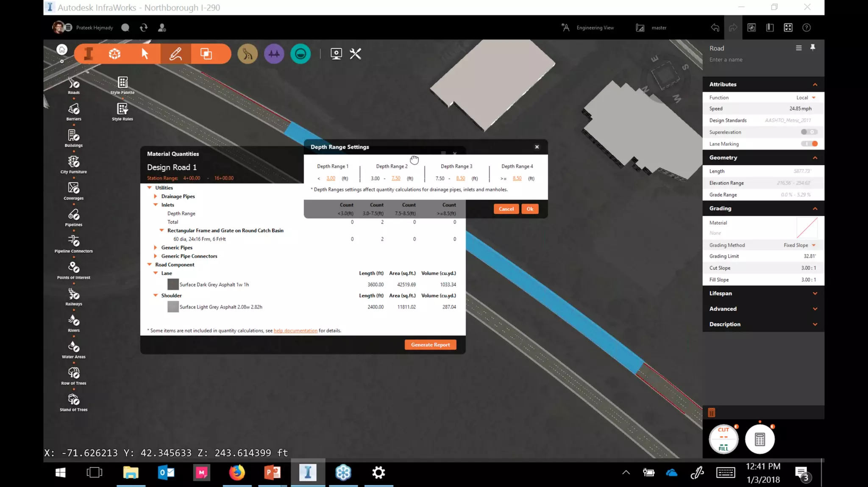
Task: Select the pencil edit tool
Action: 175,54
